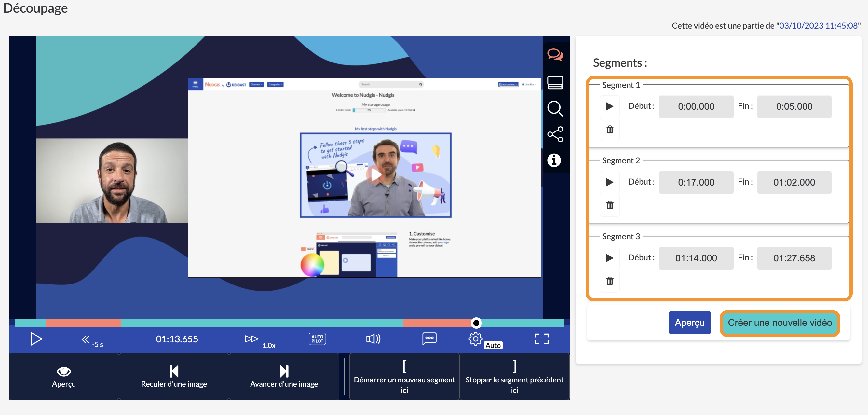
Task: Delete Segment 3 with trash icon
Action: 610,281
